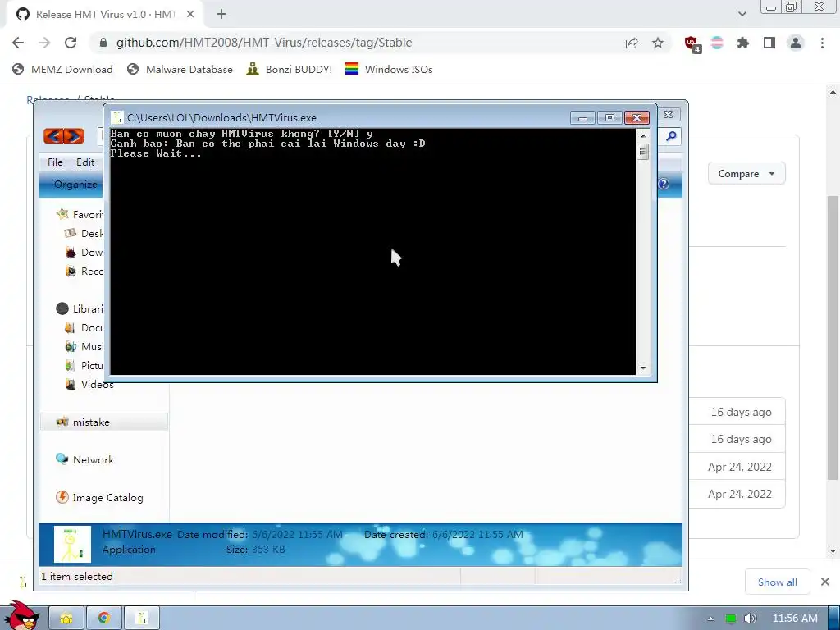Click the browser page scrollbar thumb
This screenshot has height=630, width=840.
click(x=833, y=337)
